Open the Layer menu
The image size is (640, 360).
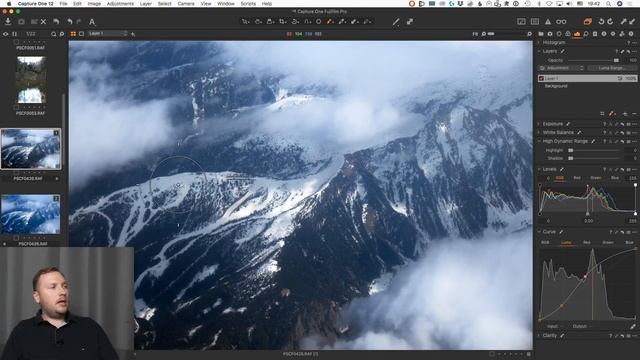click(x=146, y=4)
